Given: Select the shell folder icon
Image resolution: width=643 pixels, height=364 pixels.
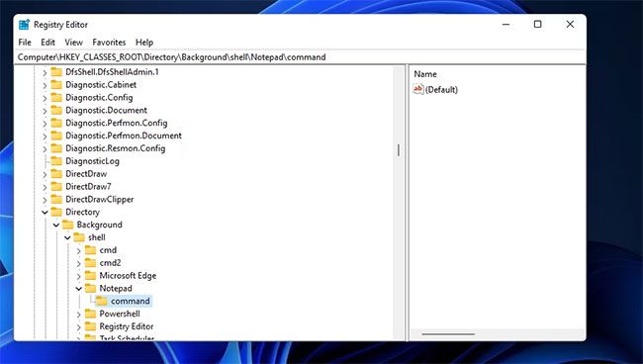Looking at the screenshot, I should click(79, 237).
